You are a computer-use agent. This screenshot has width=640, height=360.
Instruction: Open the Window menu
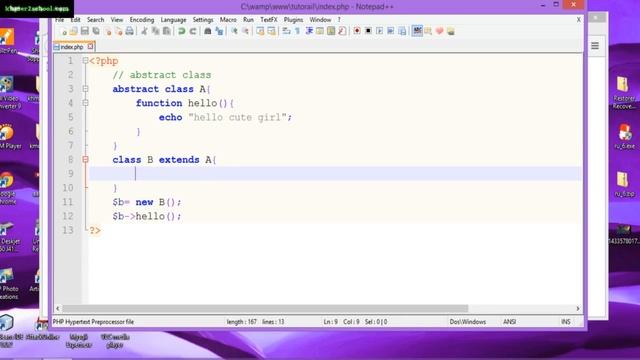coord(320,20)
